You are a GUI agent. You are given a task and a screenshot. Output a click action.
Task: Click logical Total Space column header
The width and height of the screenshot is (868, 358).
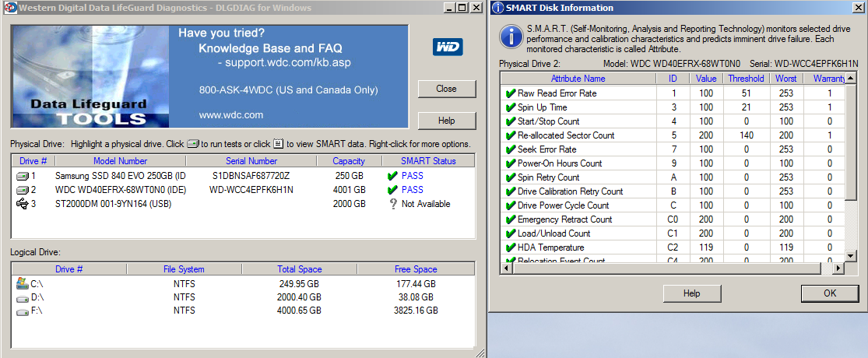pyautogui.click(x=300, y=269)
